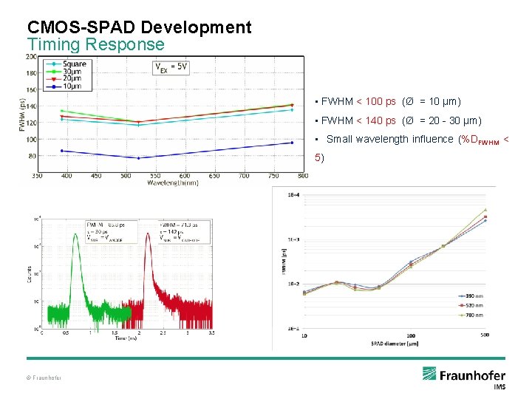Click the '1E+4' y-axis tick label
532x399 pixels.
[x=293, y=195]
